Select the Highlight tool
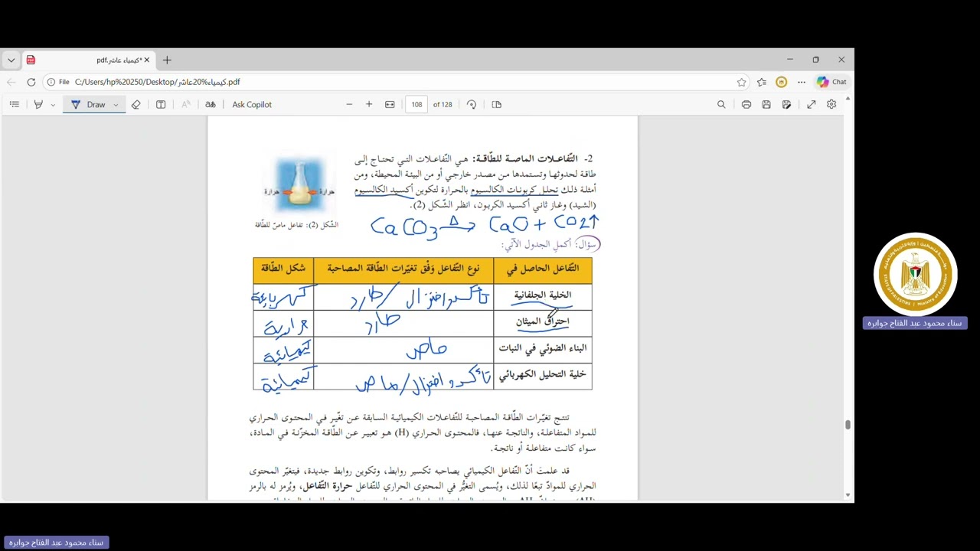 [38, 105]
